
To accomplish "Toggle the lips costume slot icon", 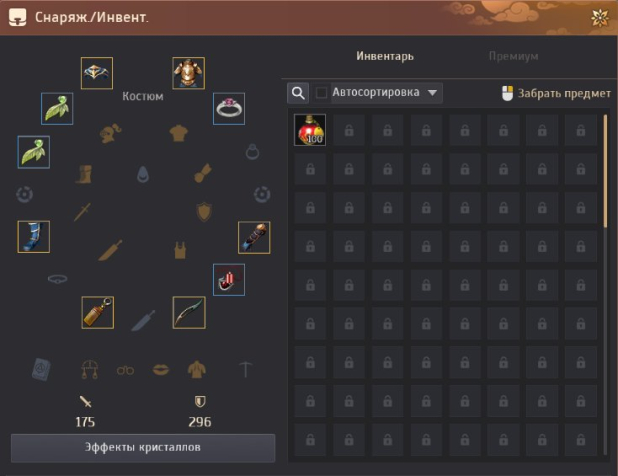I will 161,370.
